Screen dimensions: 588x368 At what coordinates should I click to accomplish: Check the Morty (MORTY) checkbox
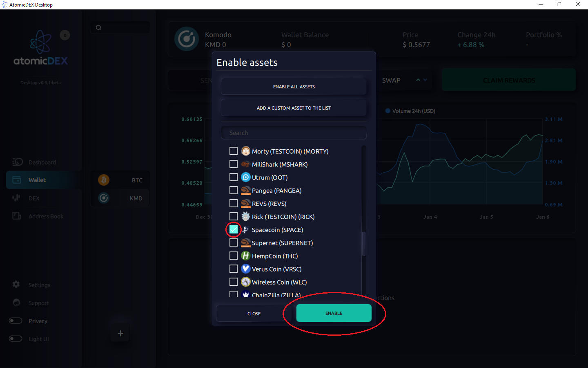(234, 151)
